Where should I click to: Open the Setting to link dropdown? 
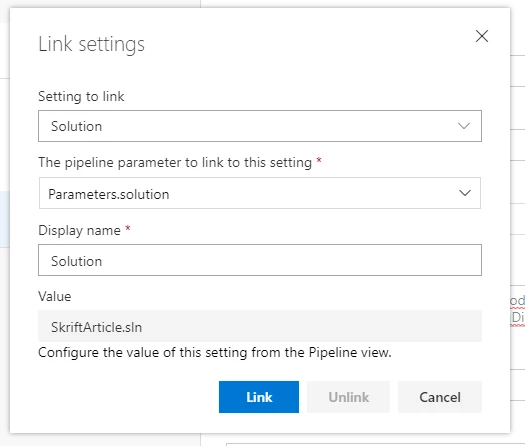click(260, 126)
